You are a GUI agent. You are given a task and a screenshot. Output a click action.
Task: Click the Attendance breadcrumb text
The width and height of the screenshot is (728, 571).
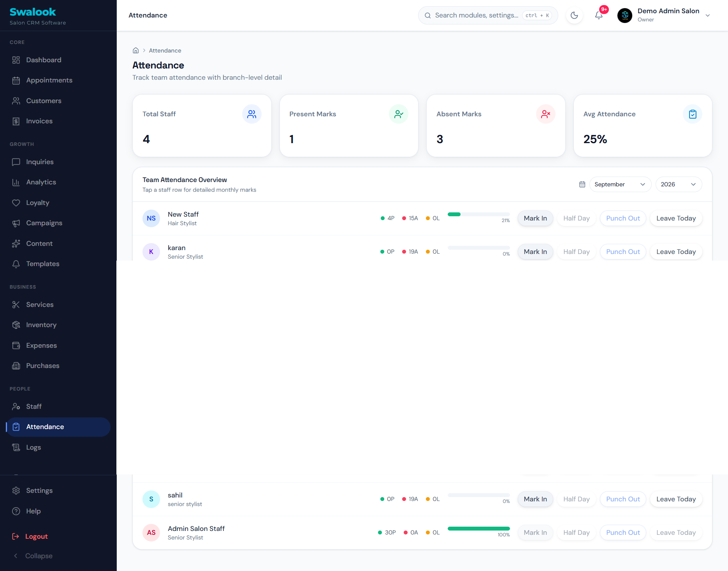click(x=165, y=51)
